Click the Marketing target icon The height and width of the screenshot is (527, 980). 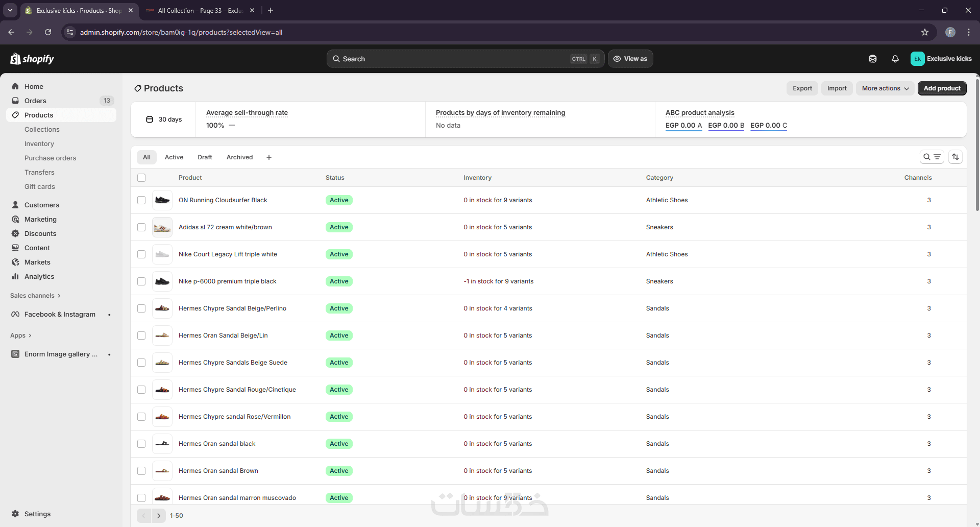tap(15, 219)
